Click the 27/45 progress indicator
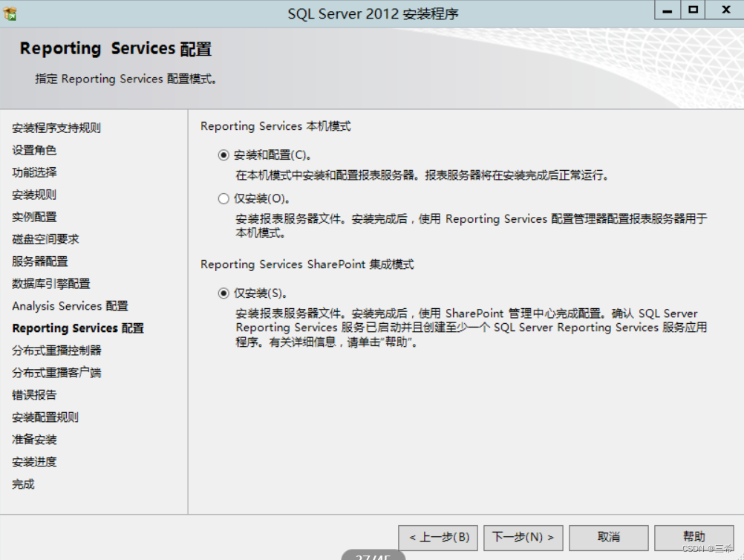 (x=372, y=556)
